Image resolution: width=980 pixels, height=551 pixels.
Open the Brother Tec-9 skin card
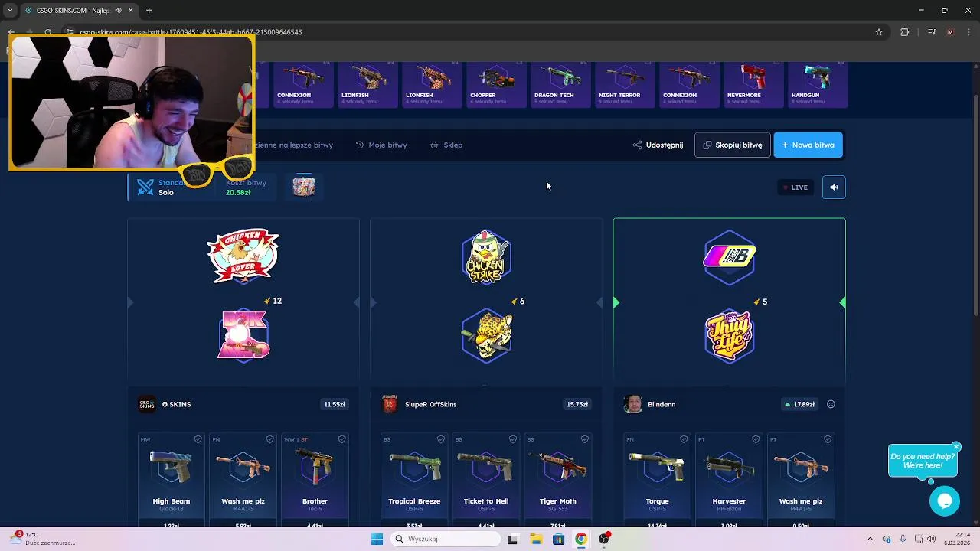(315, 479)
